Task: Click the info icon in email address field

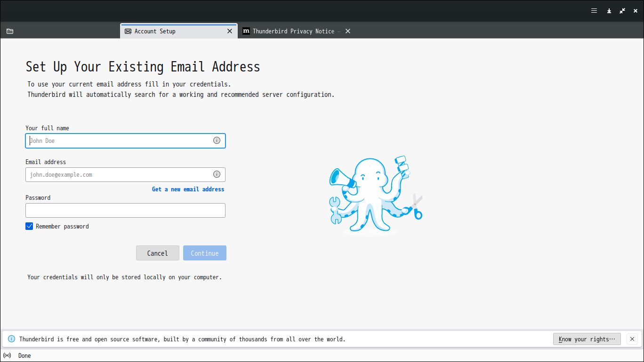Action: click(x=217, y=174)
